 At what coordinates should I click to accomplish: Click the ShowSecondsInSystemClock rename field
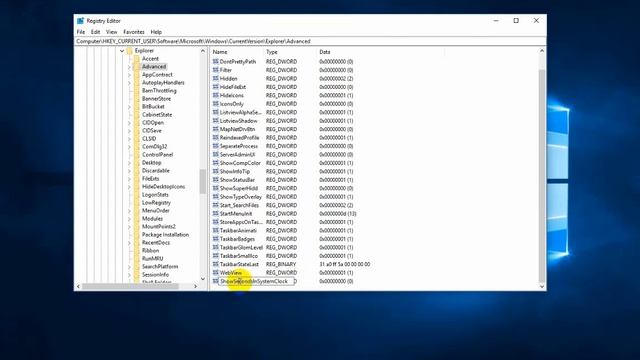(256, 281)
